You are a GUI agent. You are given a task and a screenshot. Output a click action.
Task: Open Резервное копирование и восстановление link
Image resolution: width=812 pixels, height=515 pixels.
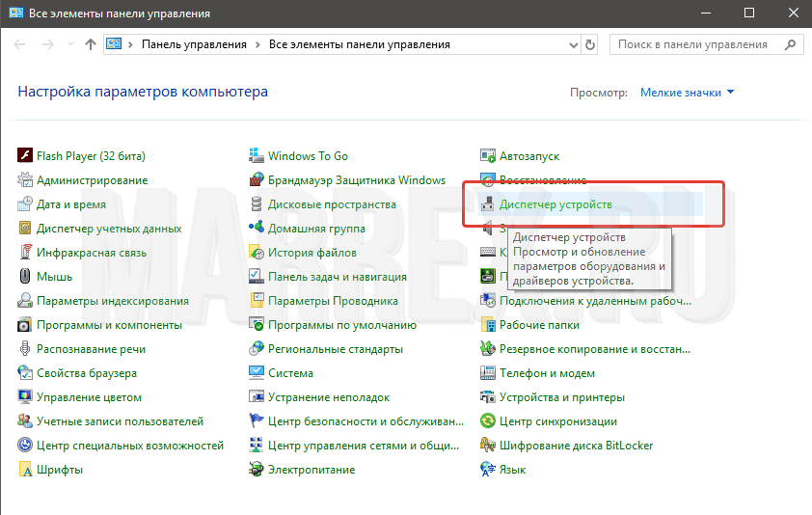point(594,349)
